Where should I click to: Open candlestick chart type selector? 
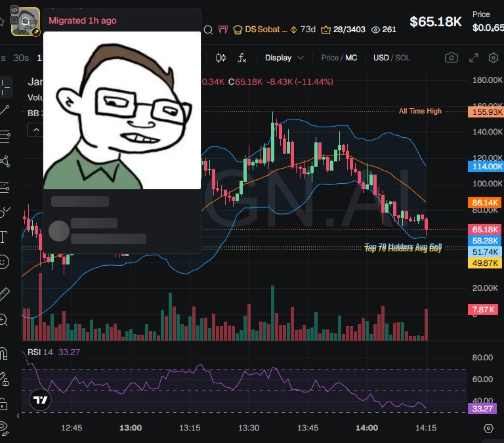point(220,58)
